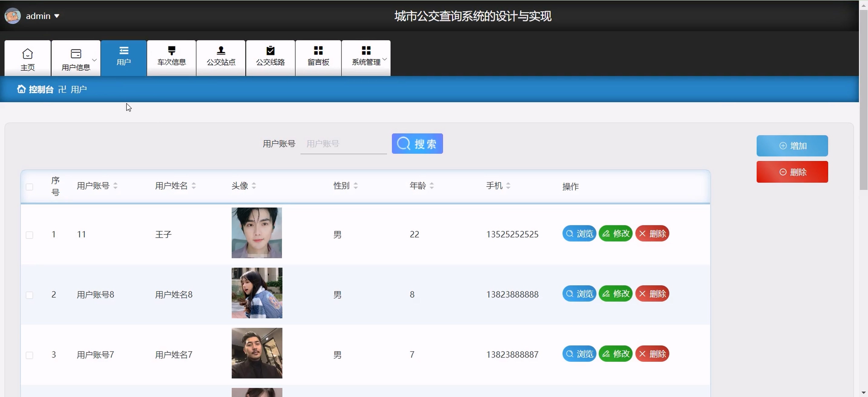Click the page title 城市公交查询系统的设计与实现
868x397 pixels.
tap(473, 16)
